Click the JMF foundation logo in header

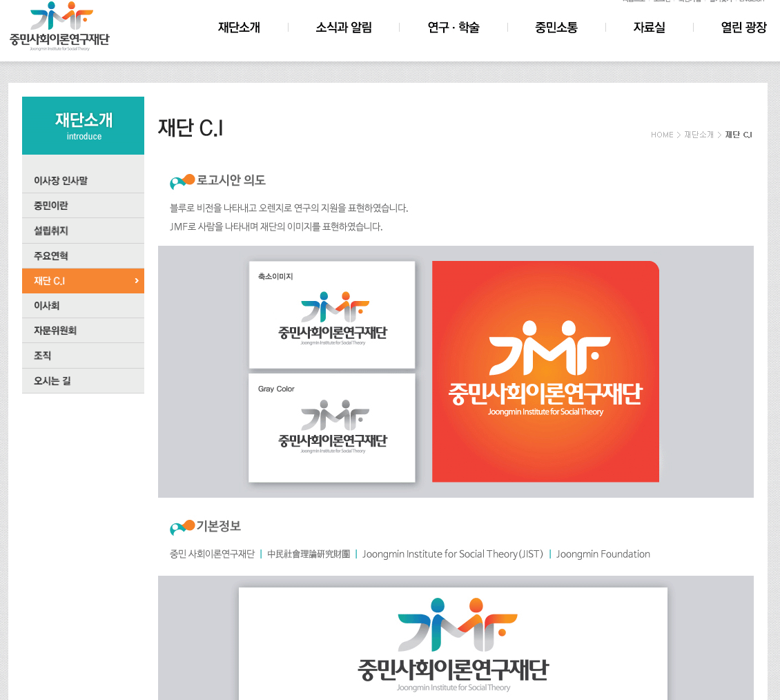tap(59, 26)
